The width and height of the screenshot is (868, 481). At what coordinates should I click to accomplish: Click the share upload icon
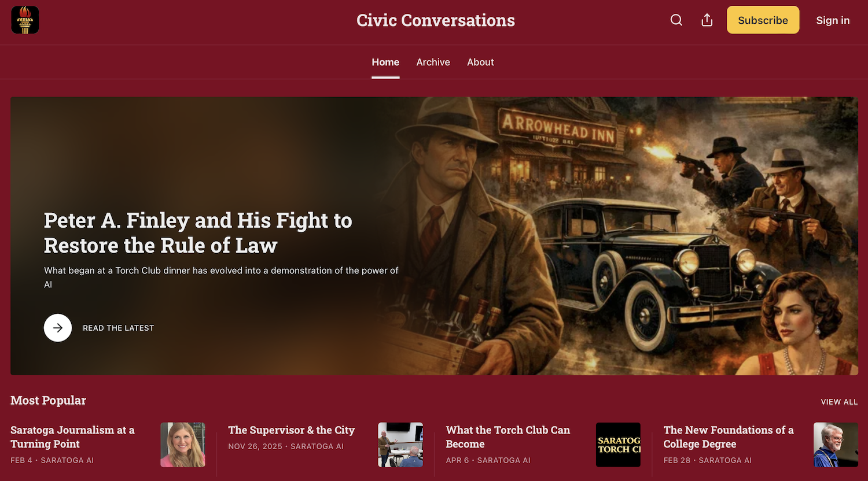point(707,20)
